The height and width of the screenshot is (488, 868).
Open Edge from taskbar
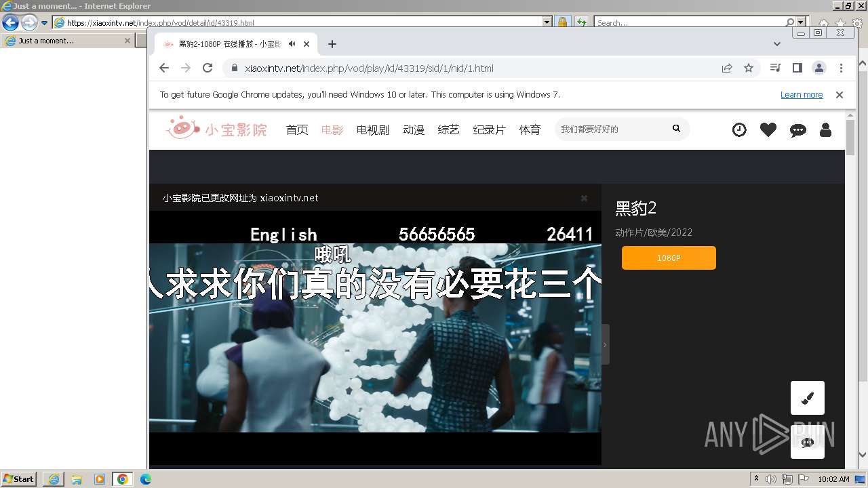tap(146, 479)
